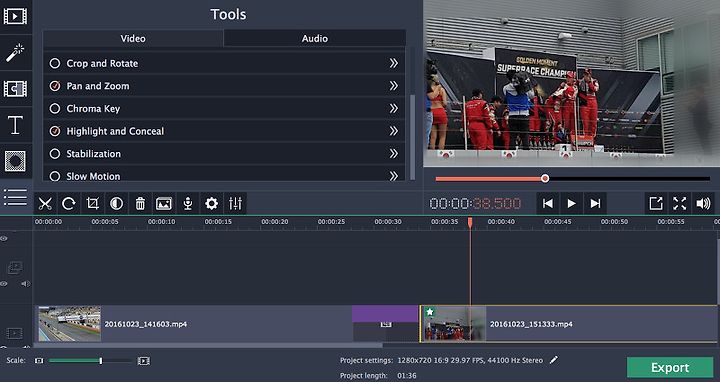Image resolution: width=720 pixels, height=382 pixels.
Task: Click the 00:00:50 ruler mark
Action: click(614, 222)
